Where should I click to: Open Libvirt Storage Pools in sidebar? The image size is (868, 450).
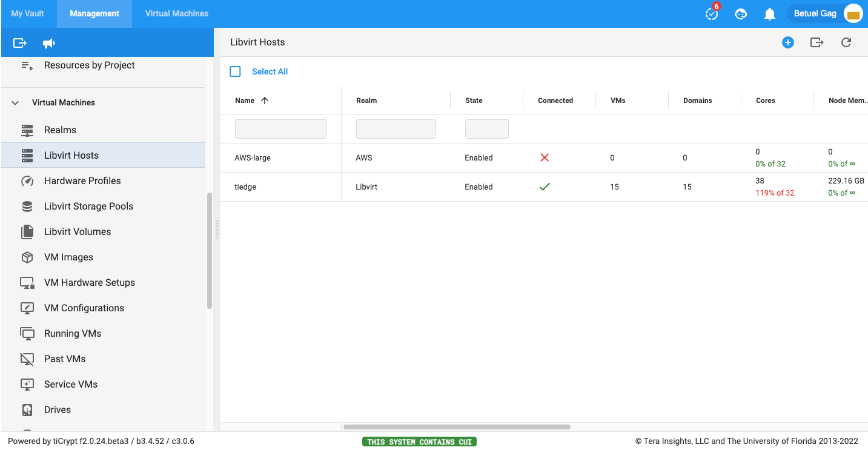click(88, 206)
